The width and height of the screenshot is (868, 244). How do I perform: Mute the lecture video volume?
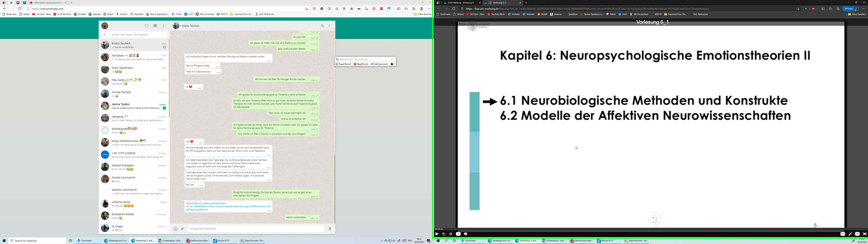(x=466, y=234)
